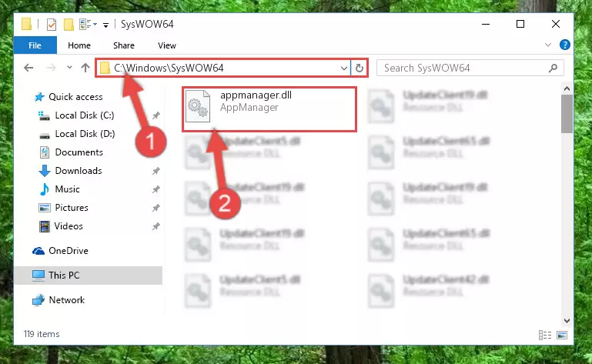Select the appmanager.dll file icon
Screen dimensions: 592x364
tap(198, 106)
